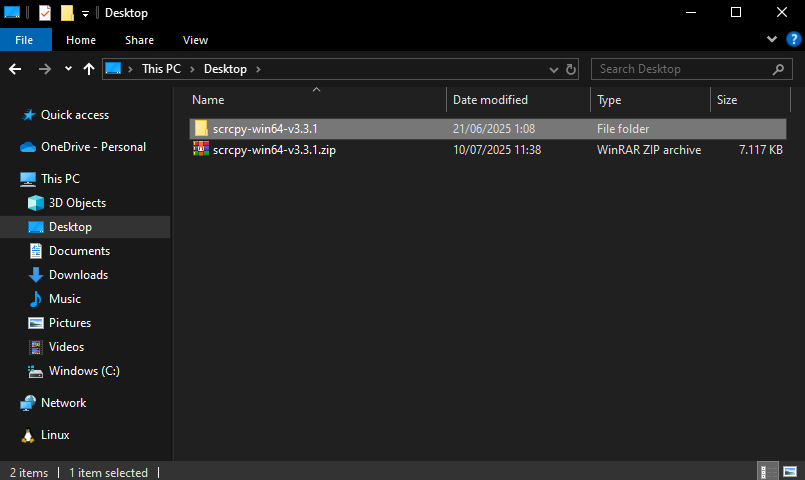
Task: Click the 7.117 KB size cell
Action: [760, 150]
